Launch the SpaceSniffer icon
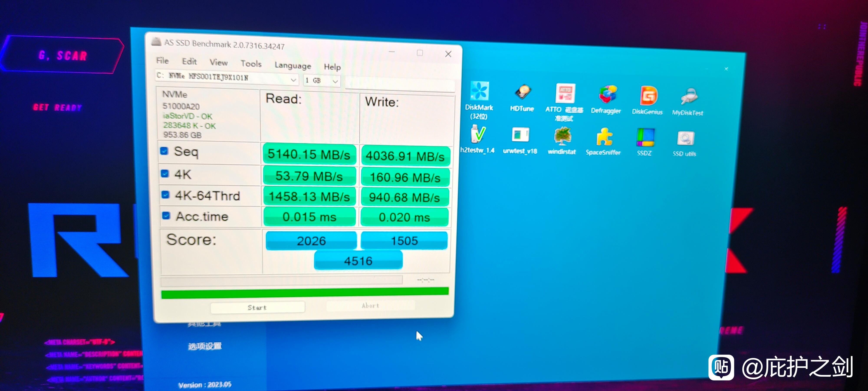Viewport: 868px width, 391px height. [604, 137]
